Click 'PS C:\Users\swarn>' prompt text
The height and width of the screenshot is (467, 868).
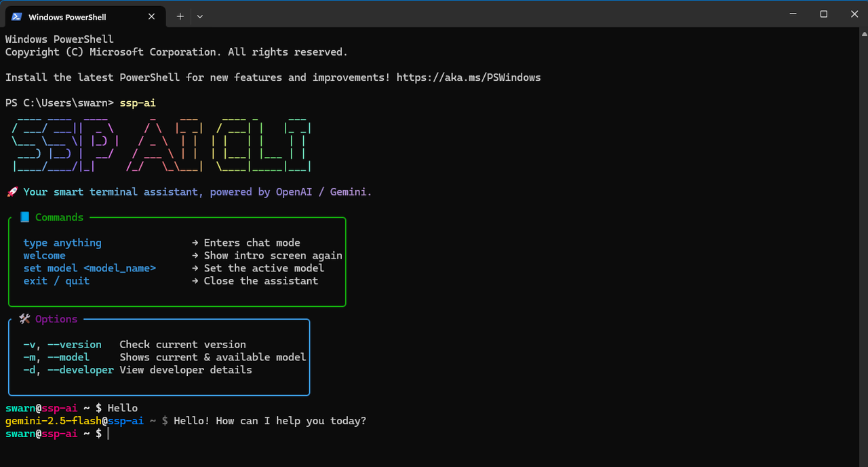tap(60, 103)
